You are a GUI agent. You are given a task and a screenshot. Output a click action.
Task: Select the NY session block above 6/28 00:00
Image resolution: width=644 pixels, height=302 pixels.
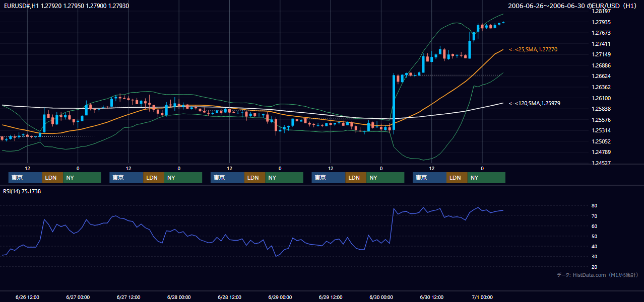pos(183,178)
